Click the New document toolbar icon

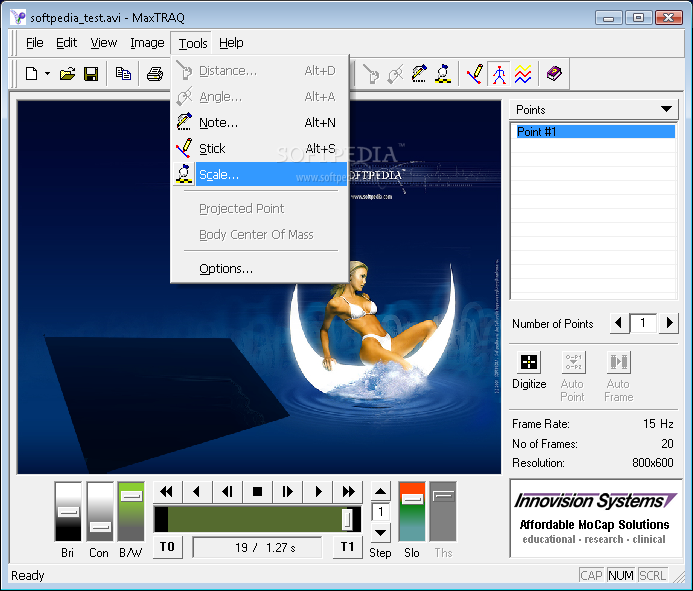[x=31, y=74]
